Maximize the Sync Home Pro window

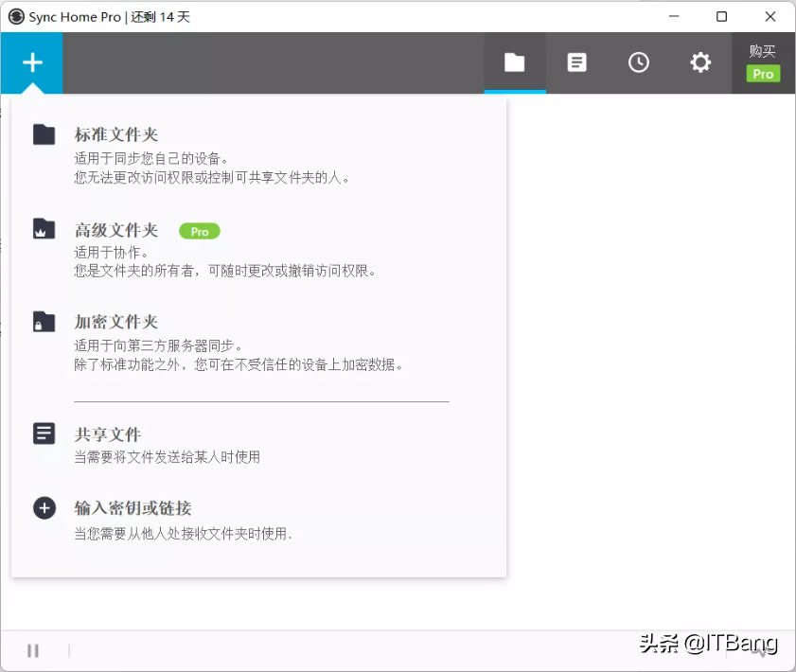tap(721, 16)
